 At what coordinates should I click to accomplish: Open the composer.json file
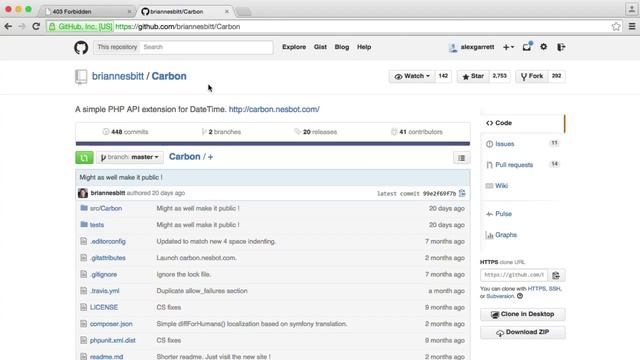tap(111, 324)
